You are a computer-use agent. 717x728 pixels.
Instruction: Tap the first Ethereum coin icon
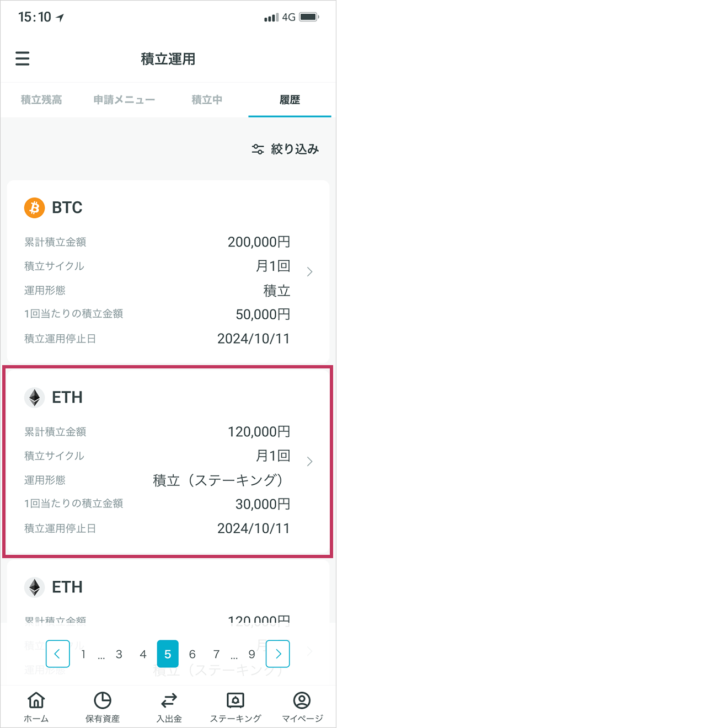34,398
